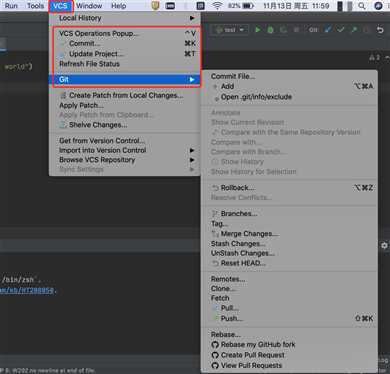Click the blue Git update project arrow
Image resolution: width=390 pixels, height=374 pixels.
click(328, 30)
